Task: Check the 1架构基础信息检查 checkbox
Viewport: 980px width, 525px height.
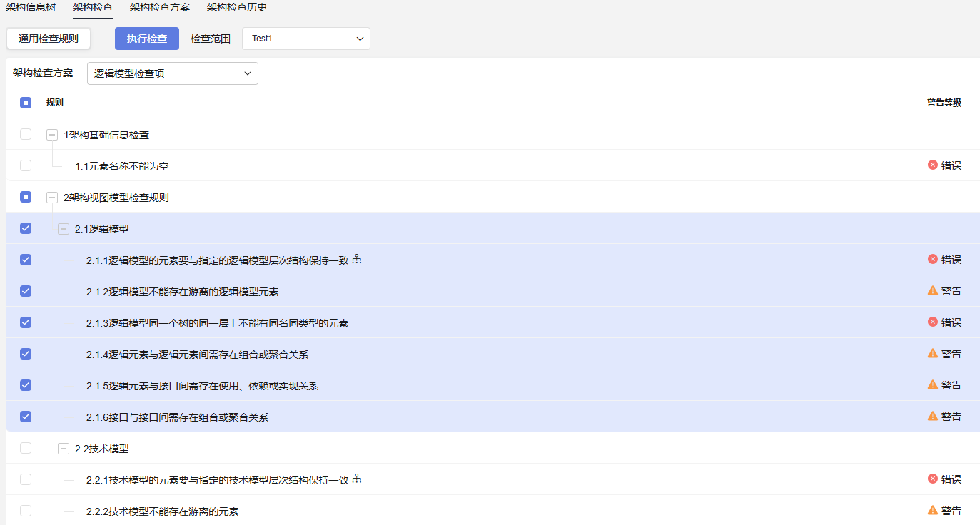Action: 26,134
